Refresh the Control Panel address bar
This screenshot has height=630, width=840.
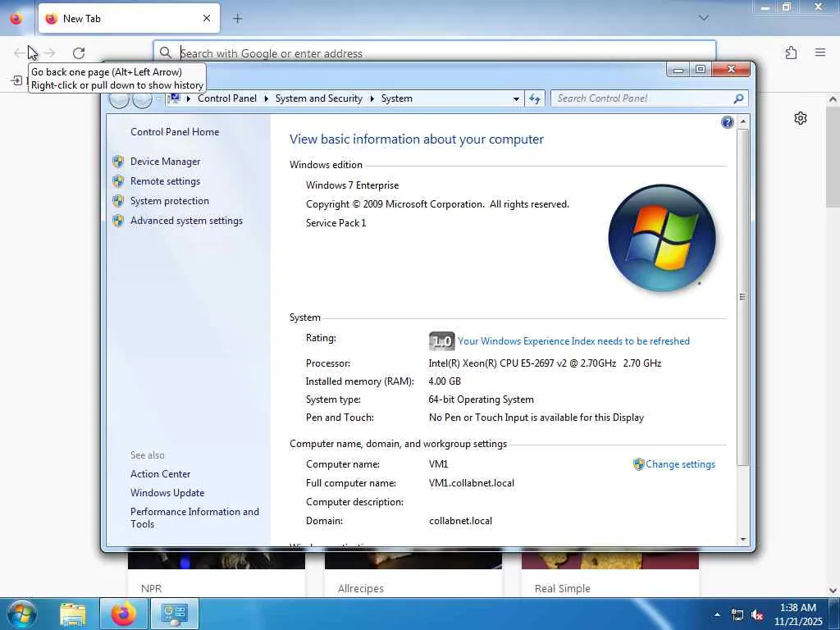(x=535, y=98)
